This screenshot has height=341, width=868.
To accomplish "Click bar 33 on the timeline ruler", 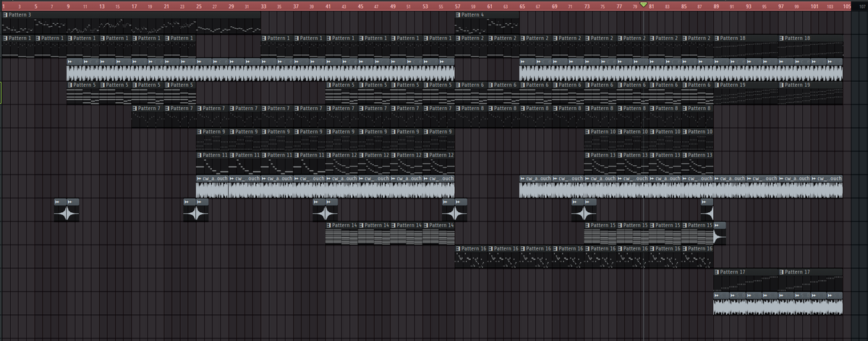I will (263, 6).
